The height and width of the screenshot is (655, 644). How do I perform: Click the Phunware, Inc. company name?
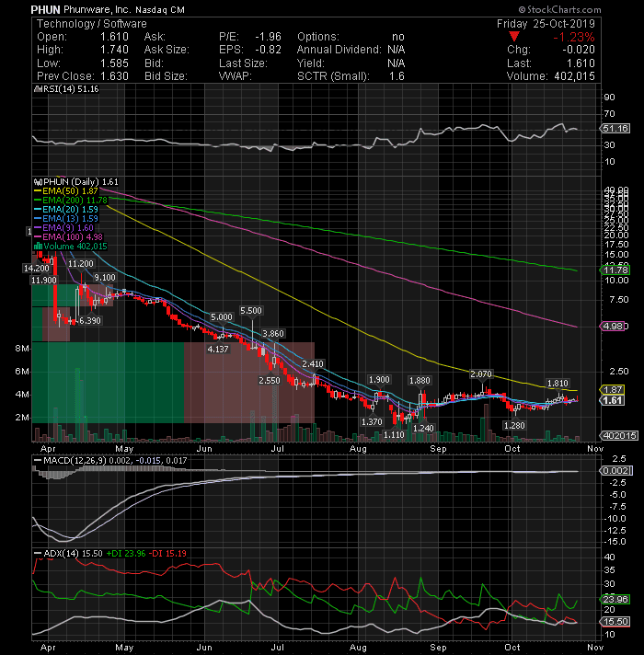pos(97,9)
